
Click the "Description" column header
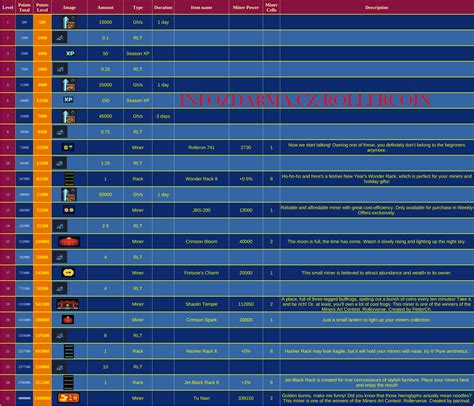377,7
